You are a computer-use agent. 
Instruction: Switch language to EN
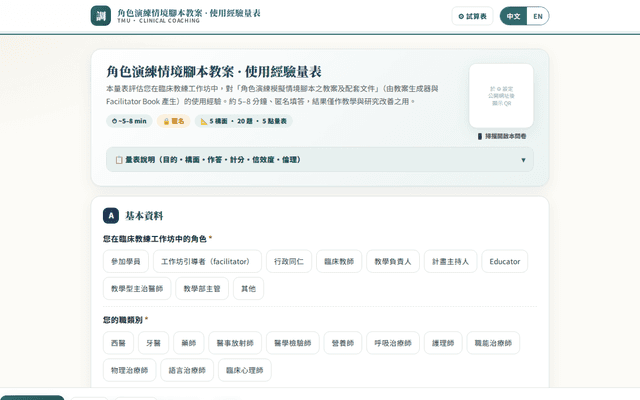538,16
